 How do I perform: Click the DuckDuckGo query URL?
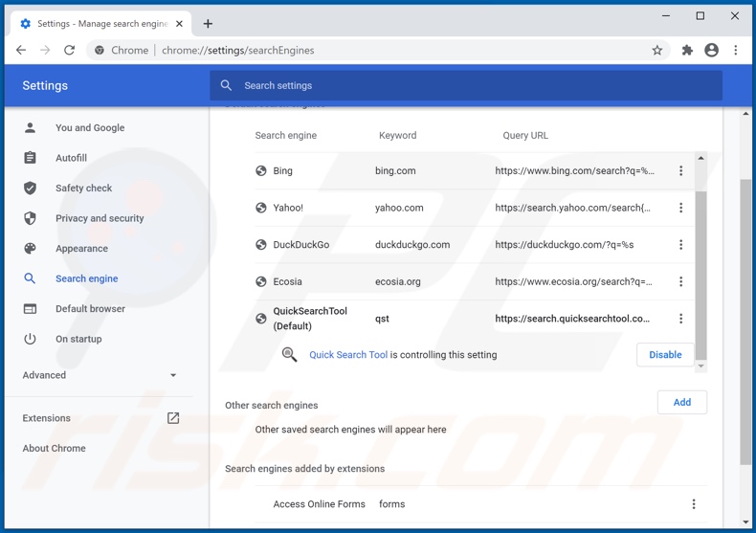coord(564,245)
